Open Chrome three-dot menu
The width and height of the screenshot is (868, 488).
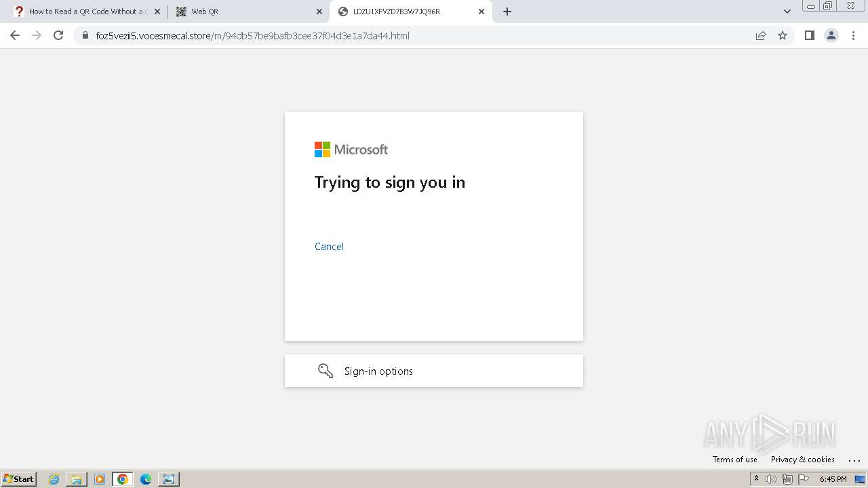point(854,35)
